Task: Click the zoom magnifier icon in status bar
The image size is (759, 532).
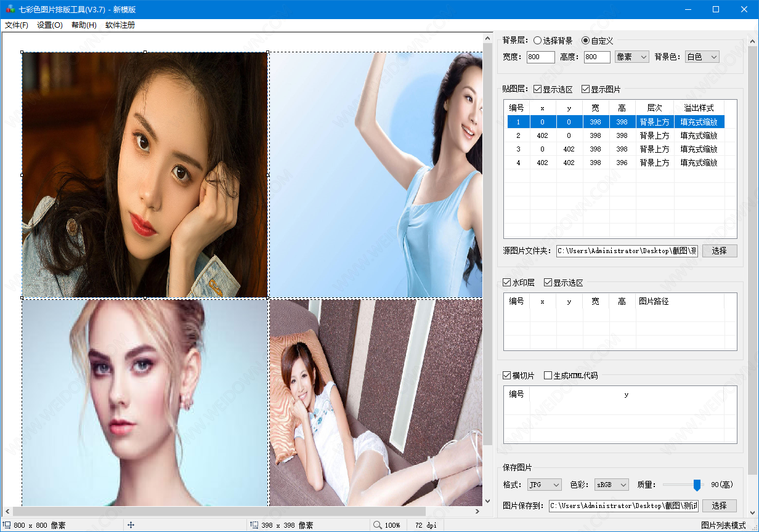Action: [x=377, y=525]
